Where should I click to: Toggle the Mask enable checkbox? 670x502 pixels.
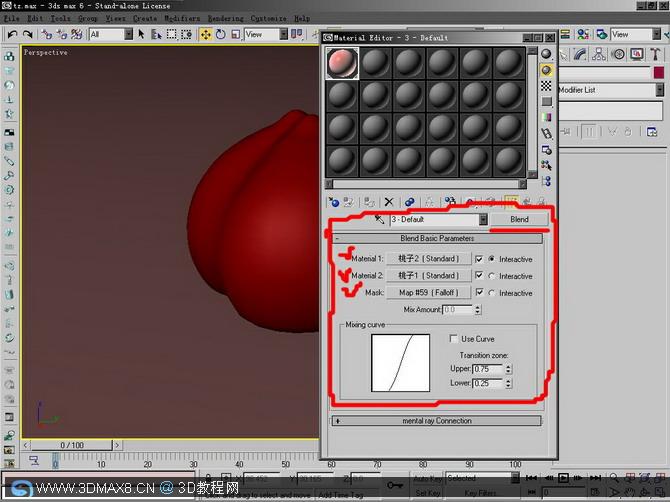tap(479, 293)
